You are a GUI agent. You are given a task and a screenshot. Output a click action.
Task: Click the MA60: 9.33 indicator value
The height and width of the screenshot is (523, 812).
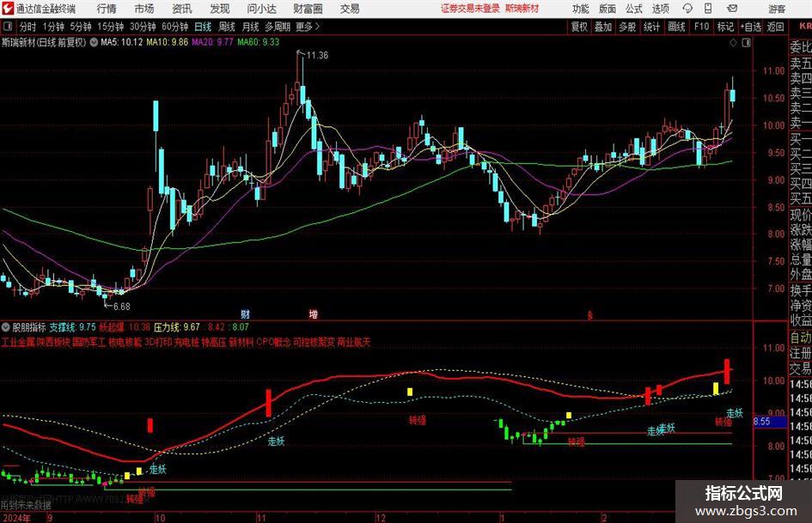[x=259, y=42]
